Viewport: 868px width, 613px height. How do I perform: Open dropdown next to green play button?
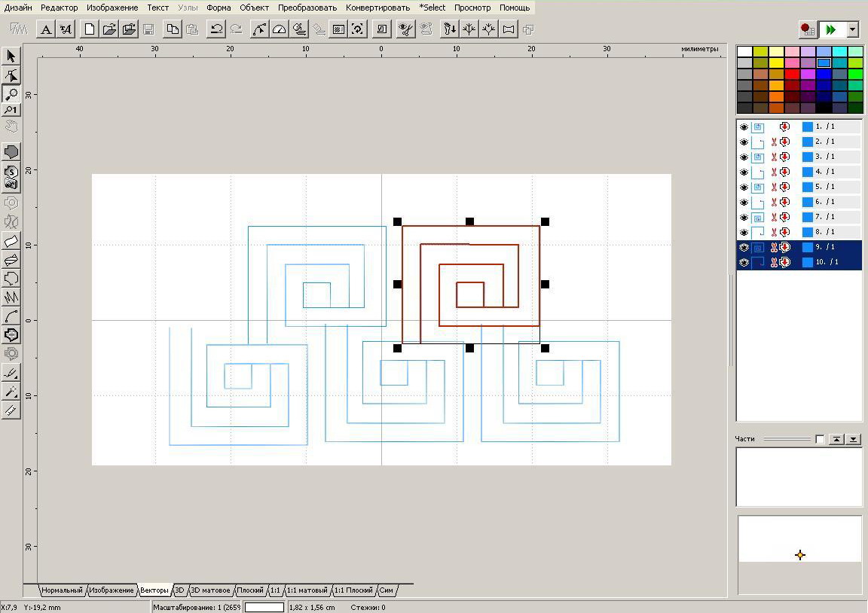[852, 29]
